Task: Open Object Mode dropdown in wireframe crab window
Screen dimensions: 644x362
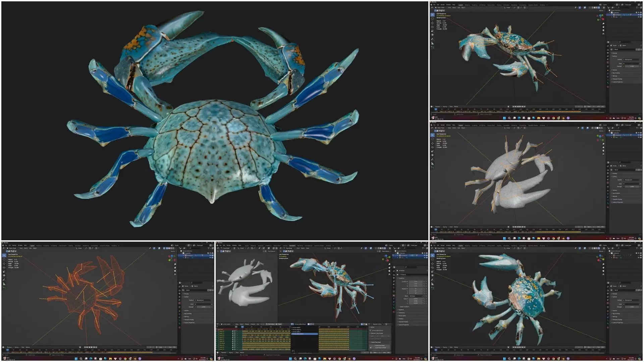Action: [x=12, y=248]
